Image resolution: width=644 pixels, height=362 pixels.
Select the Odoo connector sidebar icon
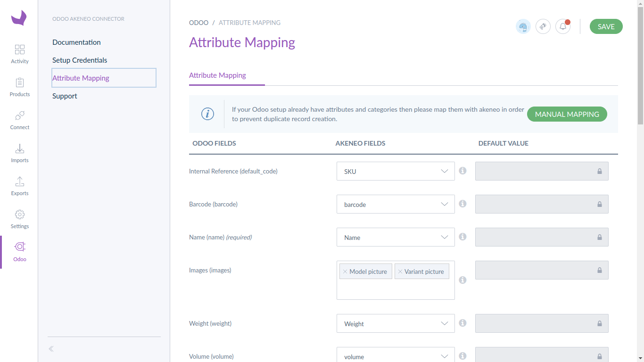19,250
